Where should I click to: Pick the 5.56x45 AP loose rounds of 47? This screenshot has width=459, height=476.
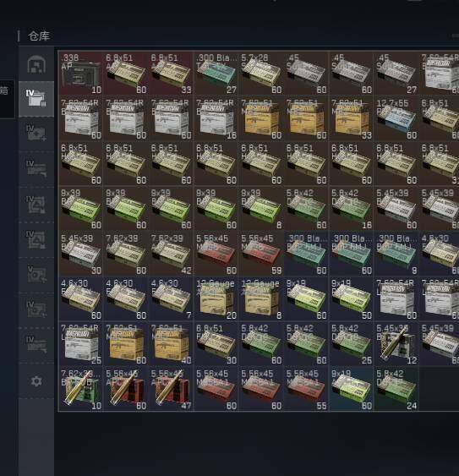[x=172, y=389]
